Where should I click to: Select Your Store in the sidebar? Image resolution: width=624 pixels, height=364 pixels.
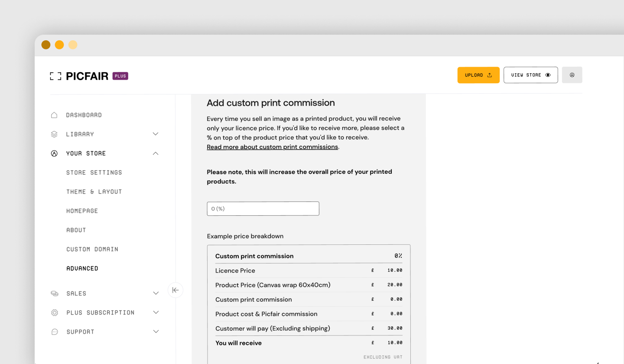coord(86,153)
